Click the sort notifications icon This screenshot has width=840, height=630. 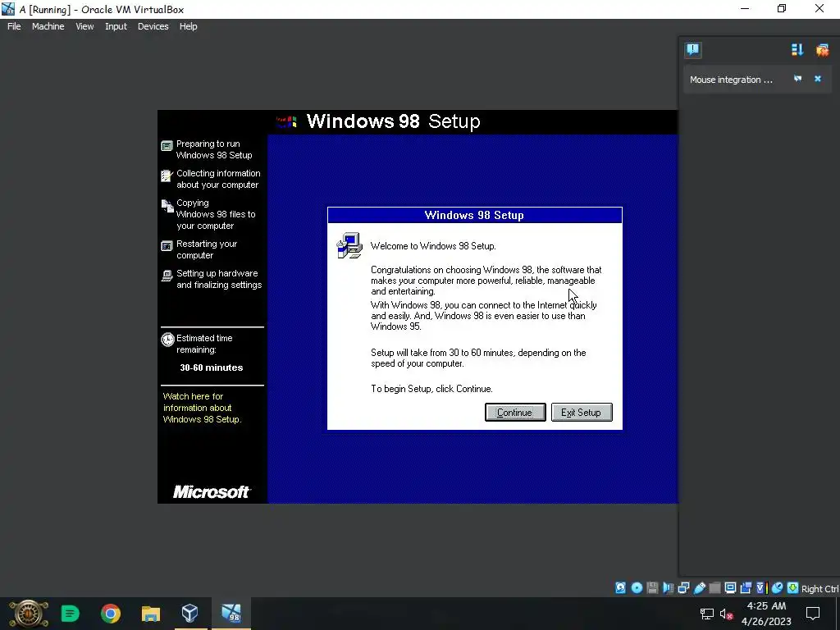[797, 50]
